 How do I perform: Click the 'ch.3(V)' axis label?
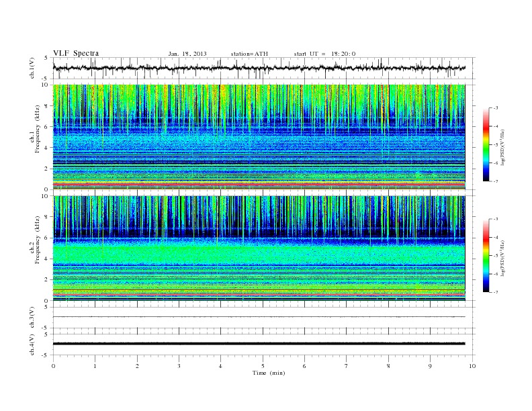click(x=32, y=317)
